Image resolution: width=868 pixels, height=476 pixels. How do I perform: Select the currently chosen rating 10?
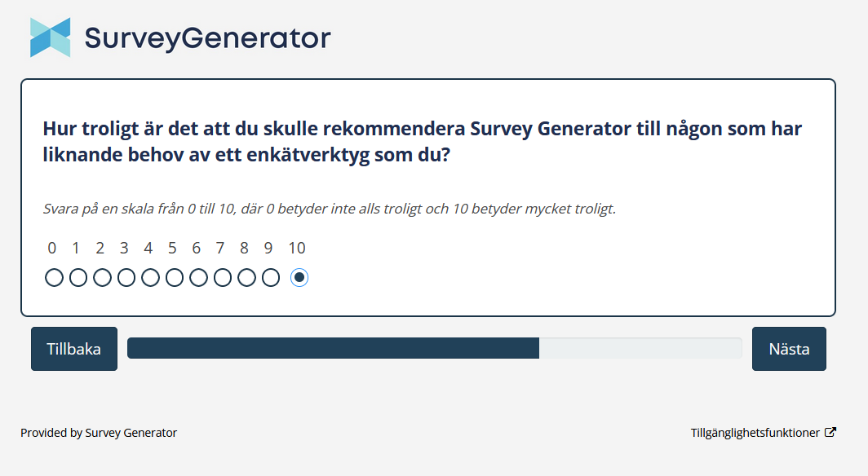[299, 277]
